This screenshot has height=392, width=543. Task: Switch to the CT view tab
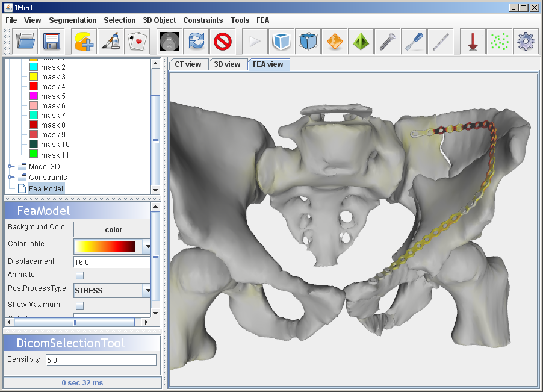(188, 64)
